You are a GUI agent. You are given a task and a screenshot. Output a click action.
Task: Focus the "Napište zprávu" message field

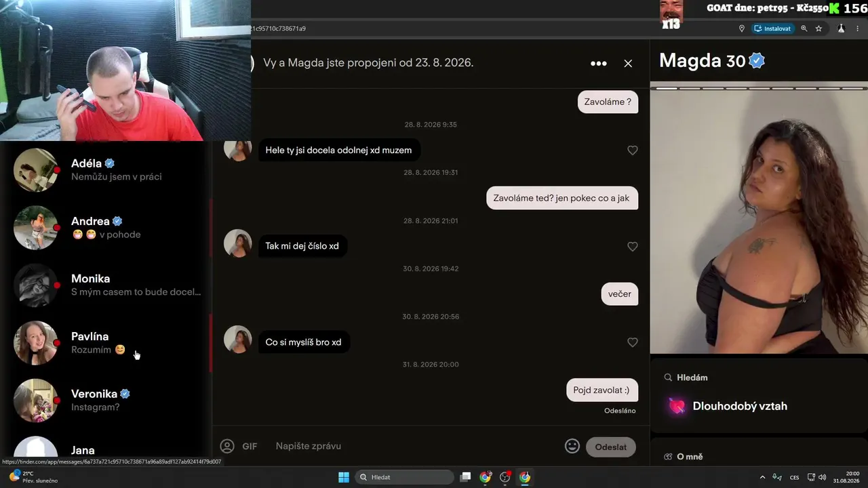click(x=415, y=446)
